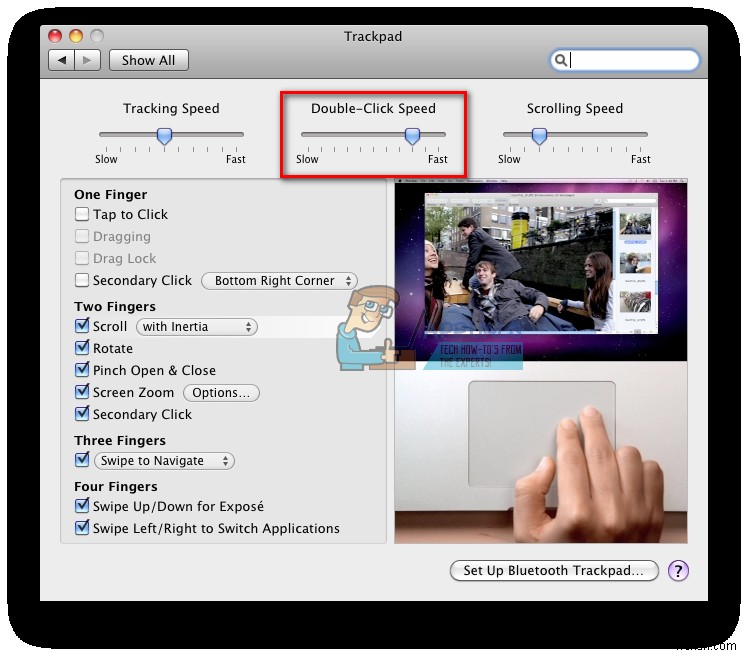Uncheck Two Fingers Secondary Click
Image resolution: width=748 pixels, height=656 pixels.
[x=82, y=414]
